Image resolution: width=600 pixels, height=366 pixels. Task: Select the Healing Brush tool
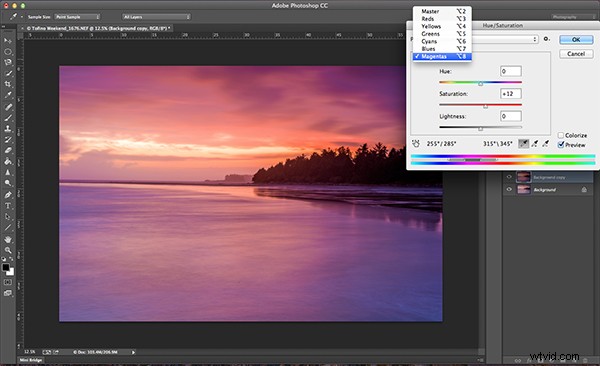[8, 107]
